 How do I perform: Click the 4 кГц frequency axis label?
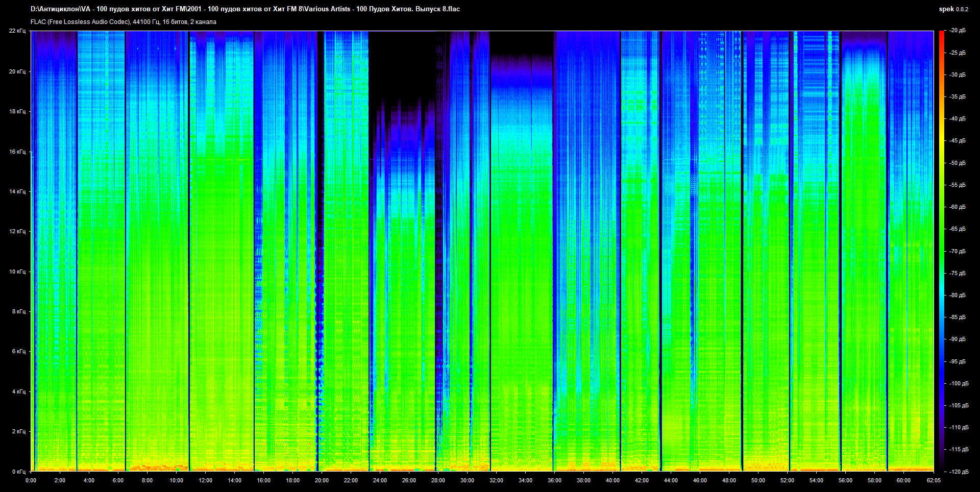click(x=18, y=391)
